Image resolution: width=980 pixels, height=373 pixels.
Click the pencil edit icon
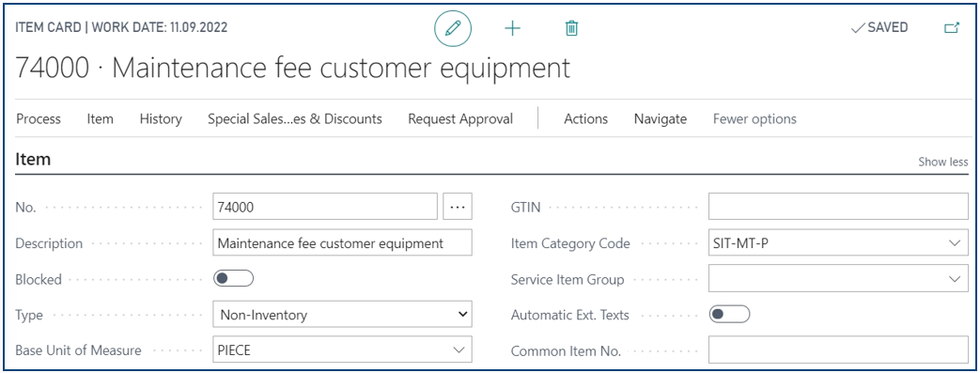(x=453, y=28)
